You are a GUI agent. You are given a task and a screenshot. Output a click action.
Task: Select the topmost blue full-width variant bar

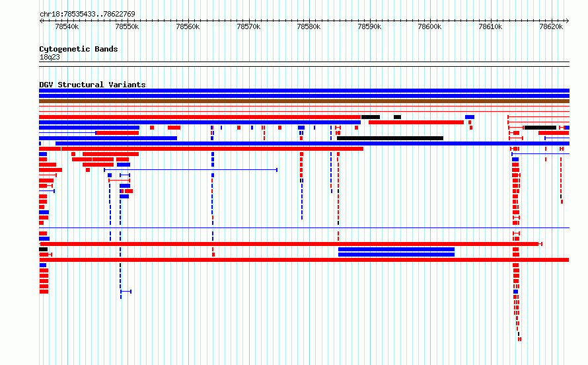[x=304, y=91]
